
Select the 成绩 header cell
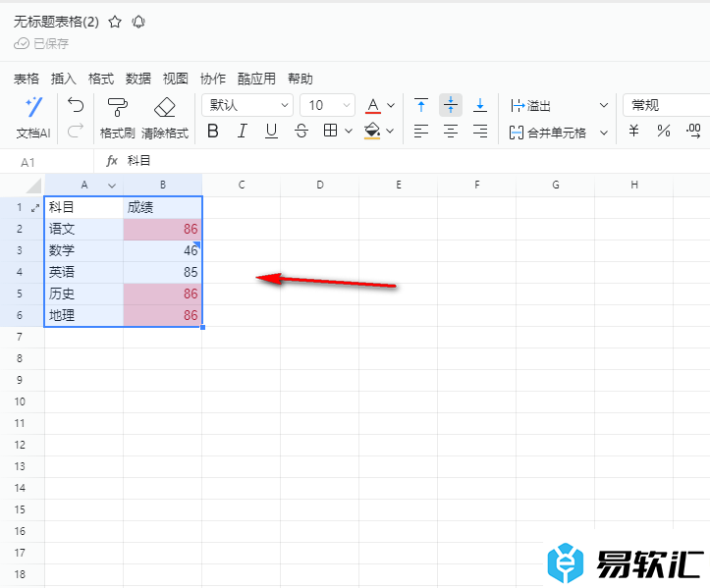(x=163, y=208)
